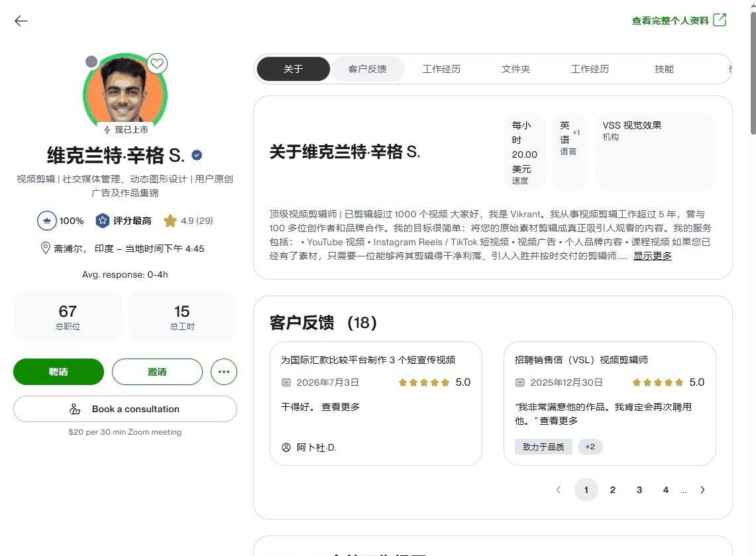Click the 客户反馈 (18) heading
The width and height of the screenshot is (756, 556).
point(323,323)
